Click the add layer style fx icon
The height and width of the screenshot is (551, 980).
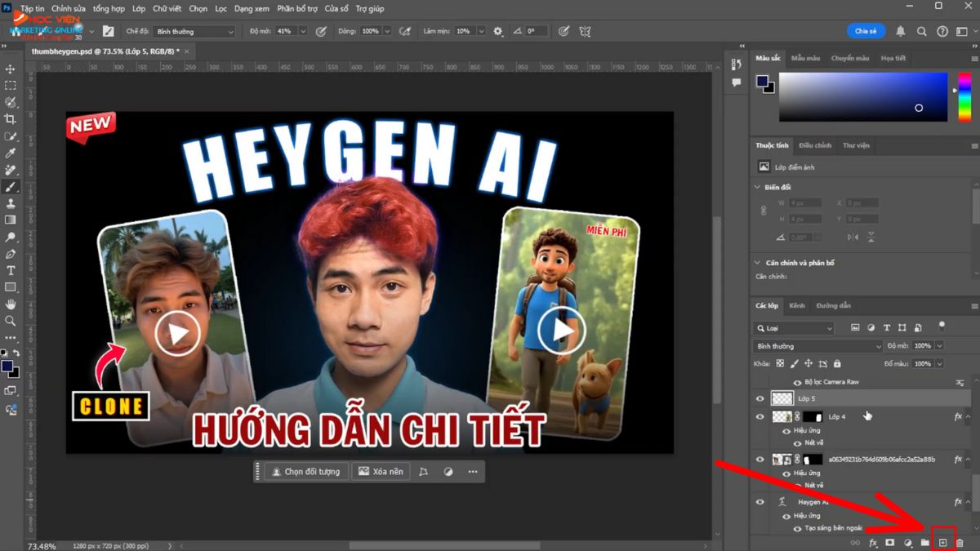pyautogui.click(x=873, y=542)
